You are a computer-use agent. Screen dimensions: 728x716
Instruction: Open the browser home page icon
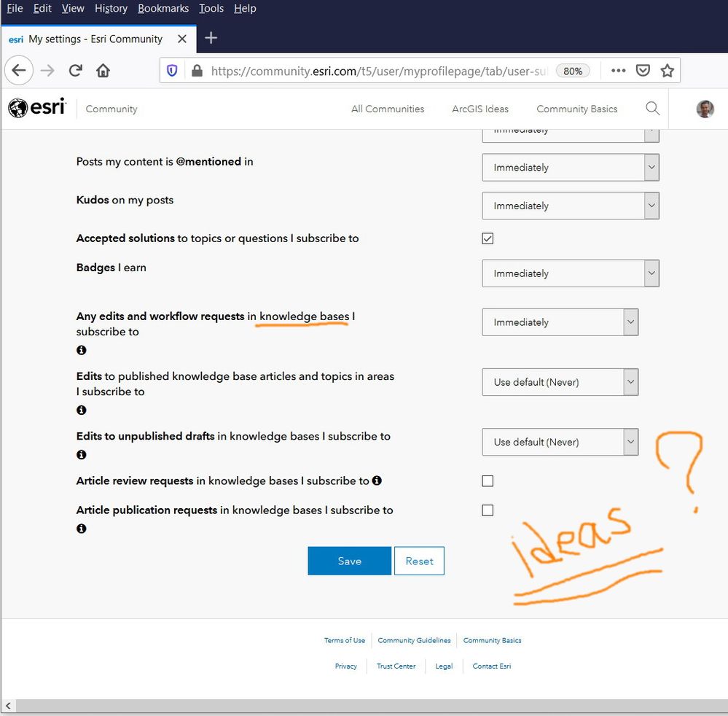click(103, 71)
